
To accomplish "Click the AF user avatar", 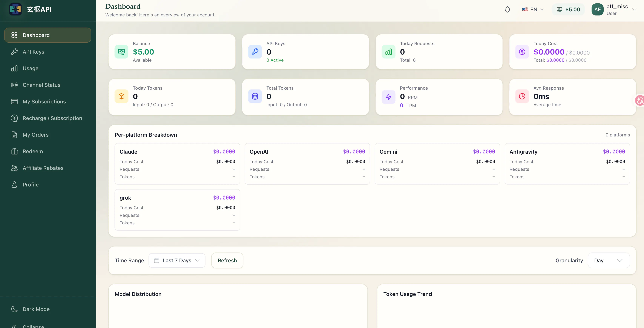I will click(x=597, y=9).
